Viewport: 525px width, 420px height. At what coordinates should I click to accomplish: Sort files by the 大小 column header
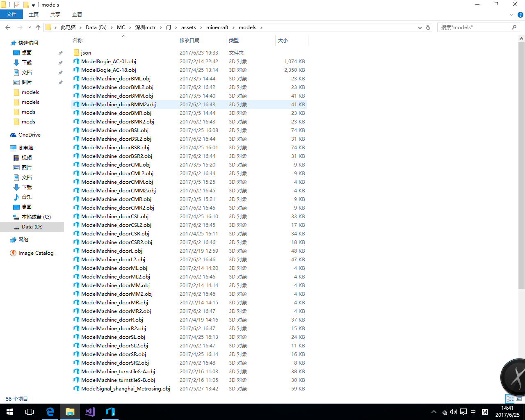click(292, 40)
